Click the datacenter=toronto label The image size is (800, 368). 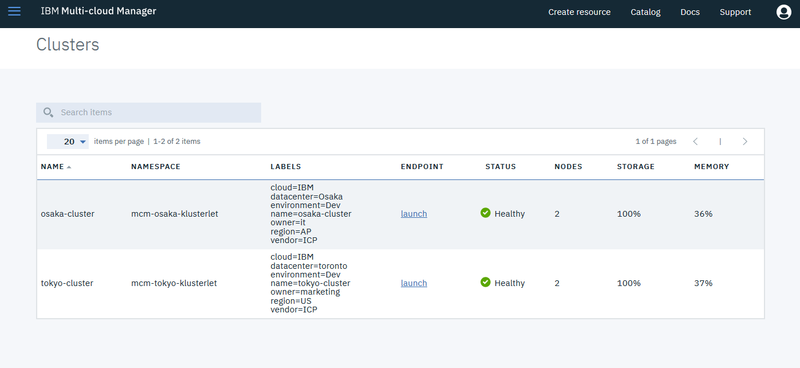(x=309, y=266)
